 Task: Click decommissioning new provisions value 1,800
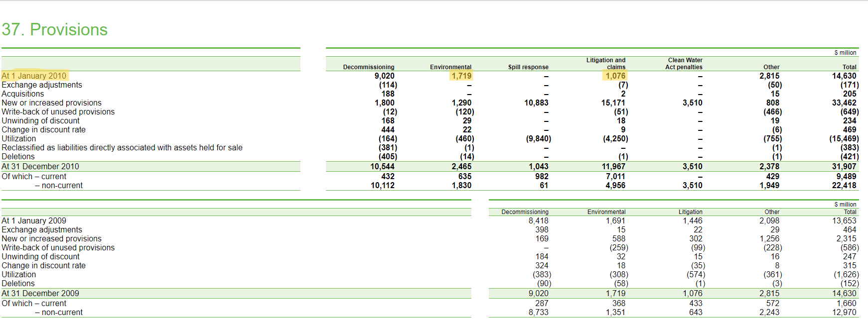click(385, 103)
